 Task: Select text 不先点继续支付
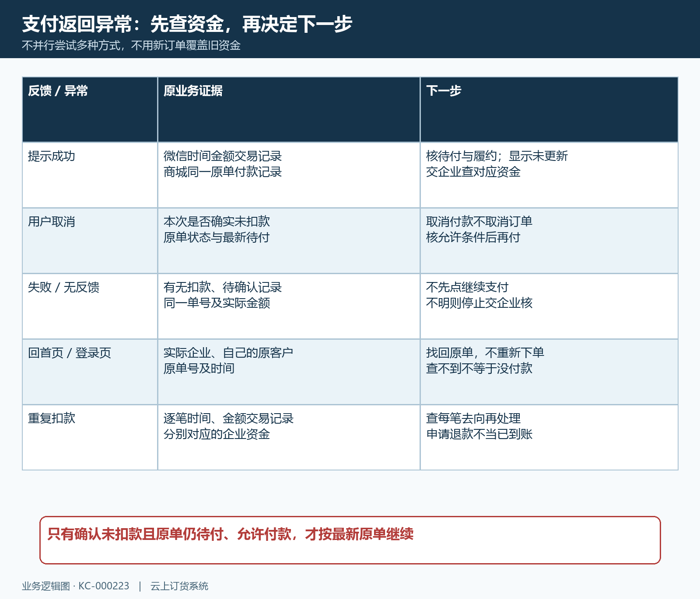[467, 287]
